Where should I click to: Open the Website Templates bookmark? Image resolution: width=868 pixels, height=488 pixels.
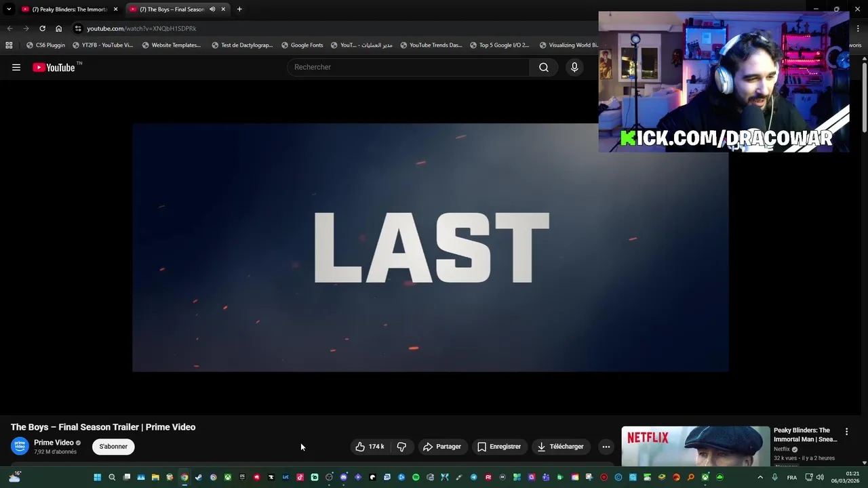click(172, 45)
